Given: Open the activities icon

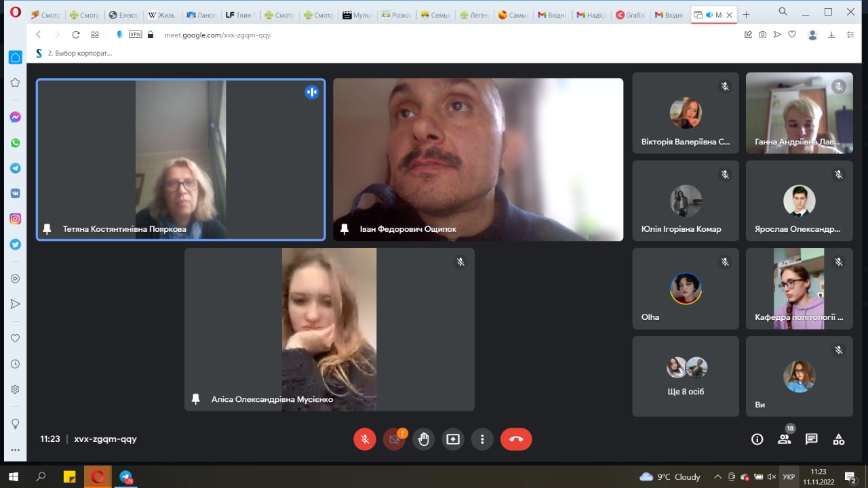Looking at the screenshot, I should point(839,439).
